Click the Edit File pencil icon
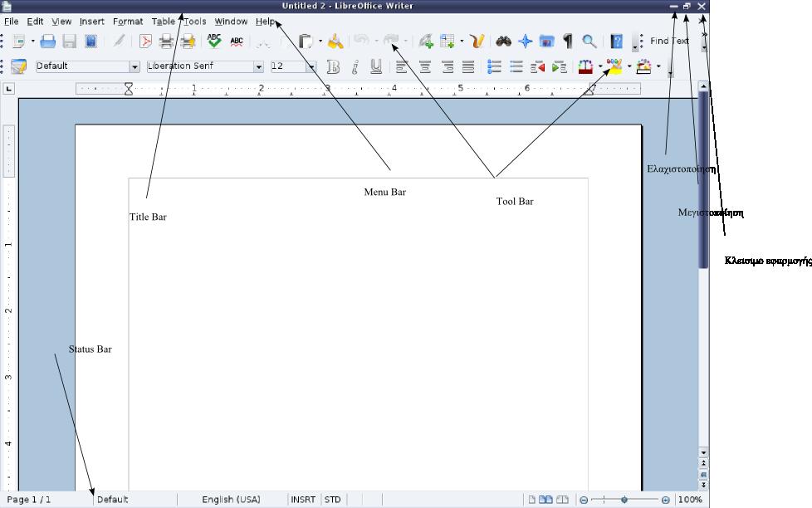Viewport: 812px width, 508px height. click(120, 41)
